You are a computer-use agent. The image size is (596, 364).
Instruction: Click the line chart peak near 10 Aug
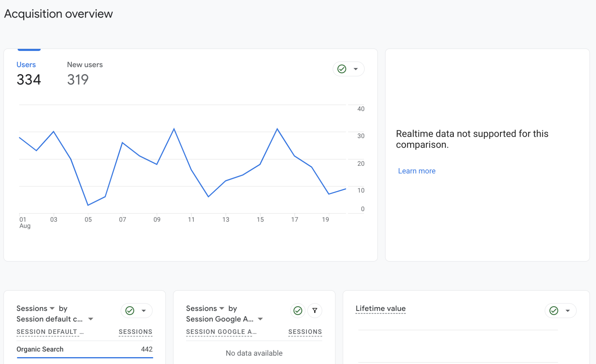click(x=174, y=129)
